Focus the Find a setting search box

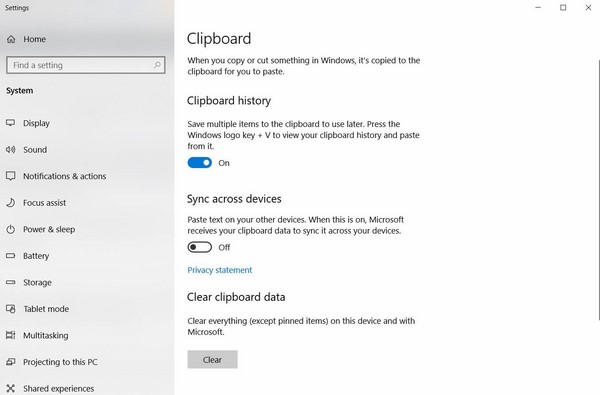[86, 65]
